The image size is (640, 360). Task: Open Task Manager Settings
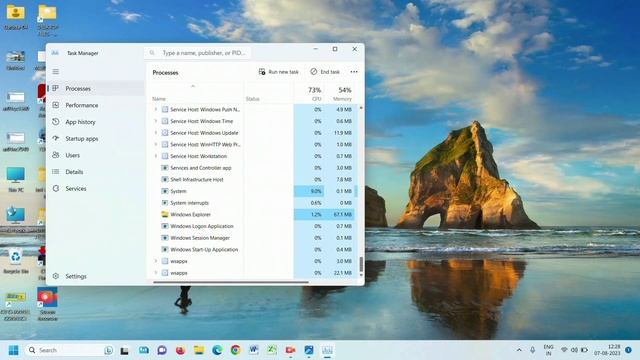[x=96, y=276]
